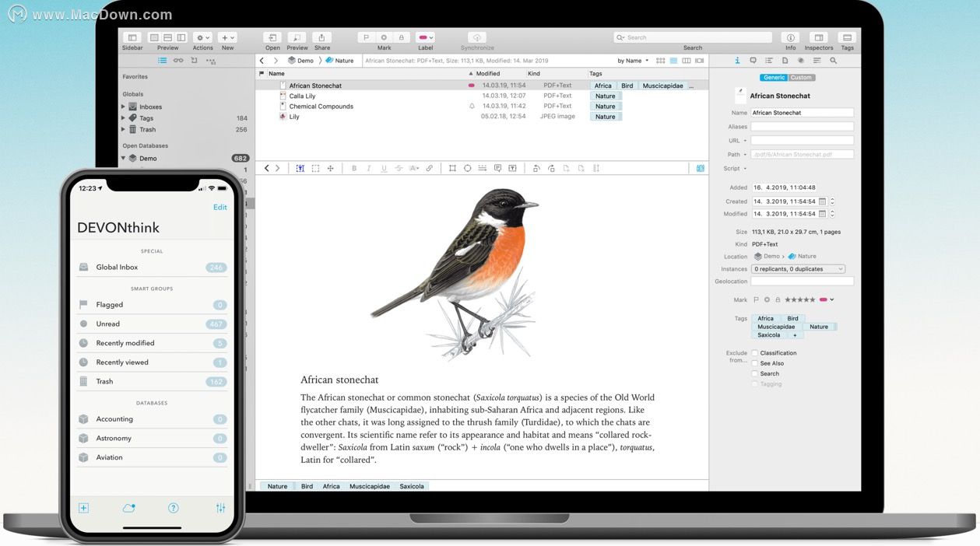This screenshot has height=546, width=980.
Task: Open the Label color dropdown in toolbar
Action: click(426, 37)
